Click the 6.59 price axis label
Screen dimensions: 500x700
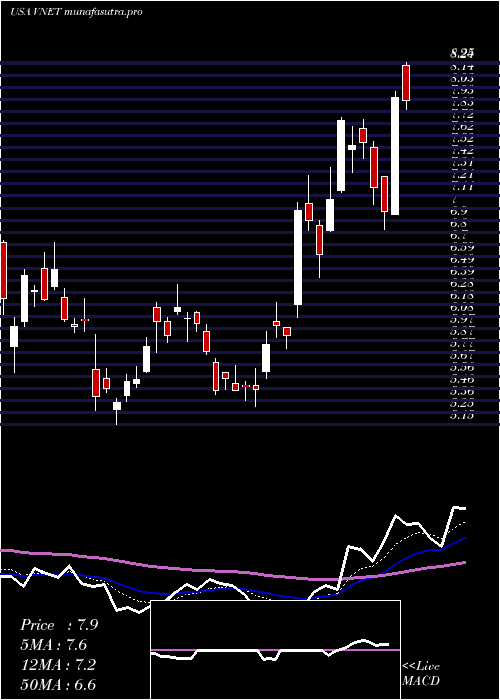point(462,247)
